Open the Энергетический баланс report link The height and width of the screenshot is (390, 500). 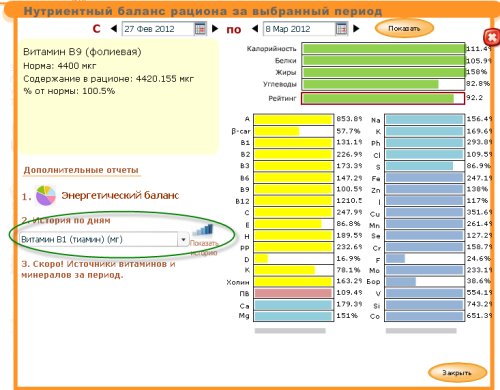[120, 195]
